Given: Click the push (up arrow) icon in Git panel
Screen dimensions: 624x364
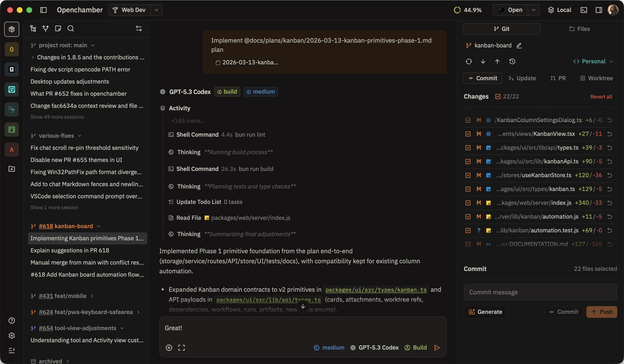Looking at the screenshot, I should click(x=497, y=61).
